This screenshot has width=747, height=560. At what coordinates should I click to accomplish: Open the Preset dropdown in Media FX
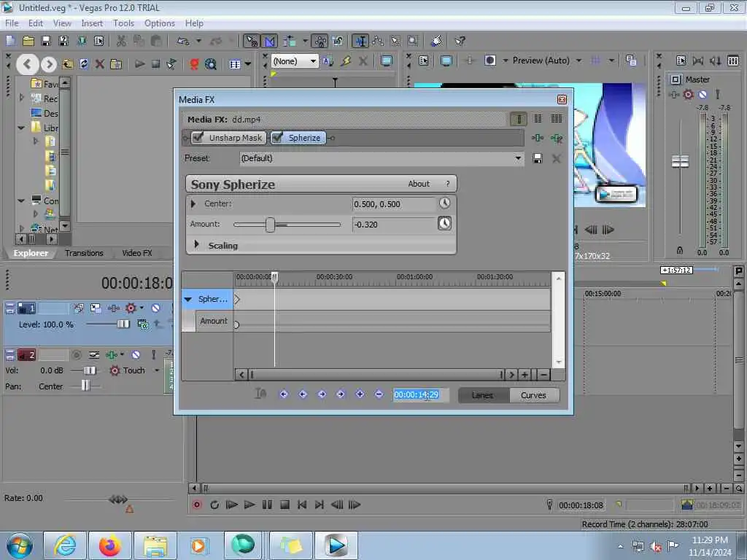518,158
